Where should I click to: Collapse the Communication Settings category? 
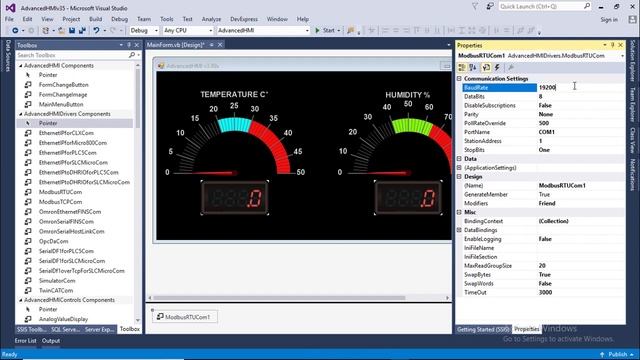click(459, 78)
